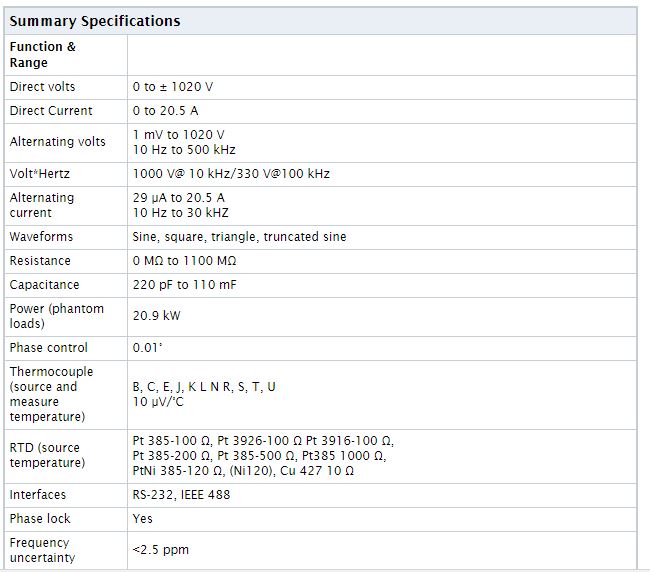Image resolution: width=650 pixels, height=572 pixels.
Task: Select '1000 V@ 10 kHz/330 V@100 kHz' value
Action: [x=231, y=174]
